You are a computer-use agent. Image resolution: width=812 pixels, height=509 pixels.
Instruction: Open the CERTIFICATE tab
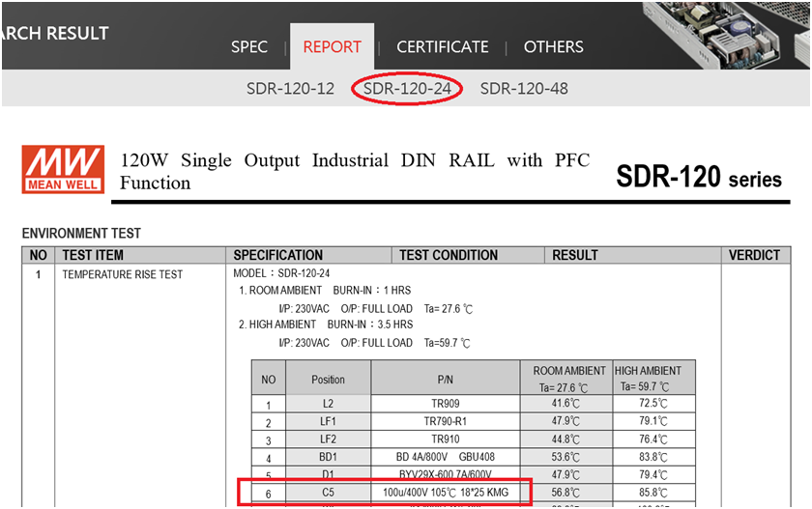(442, 46)
